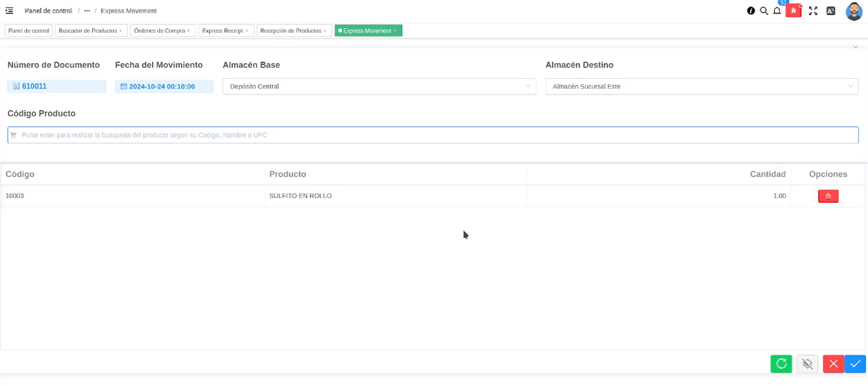This screenshot has width=868, height=386.
Task: Click the gray disabled layers button
Action: [807, 364]
